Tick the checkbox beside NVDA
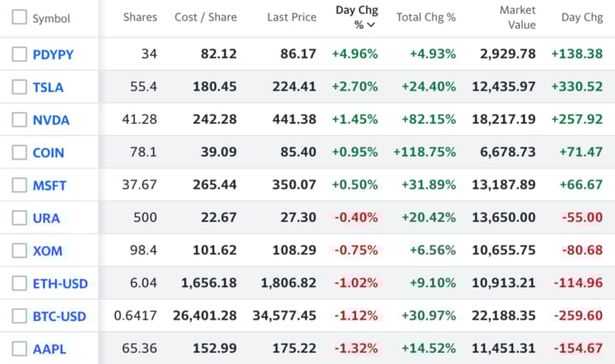The image size is (615, 364). click(x=19, y=120)
